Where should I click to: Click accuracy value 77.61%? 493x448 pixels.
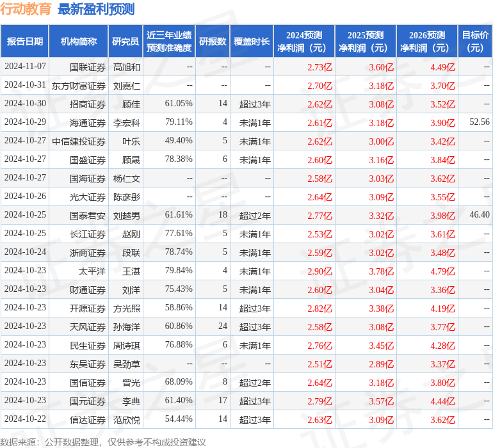[179, 233]
